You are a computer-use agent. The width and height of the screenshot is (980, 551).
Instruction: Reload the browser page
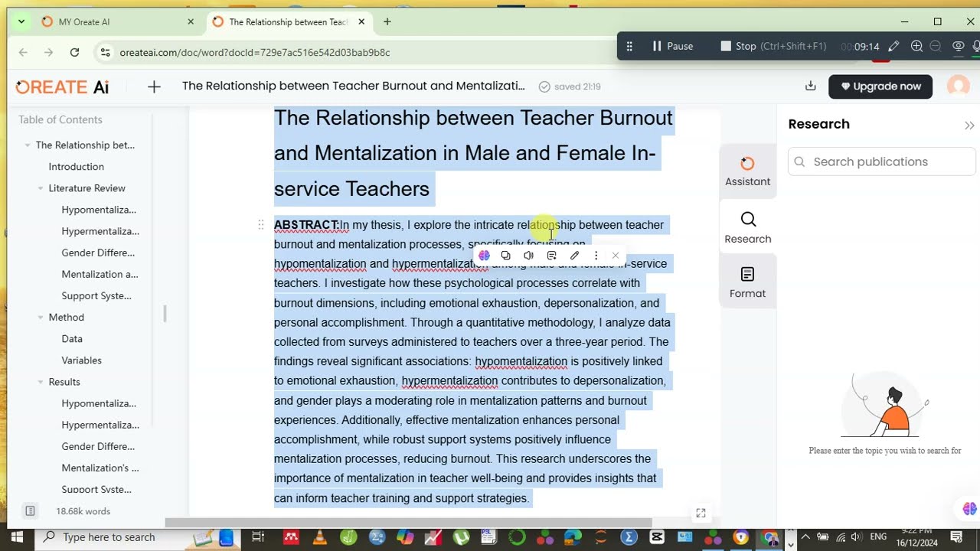(x=74, y=53)
